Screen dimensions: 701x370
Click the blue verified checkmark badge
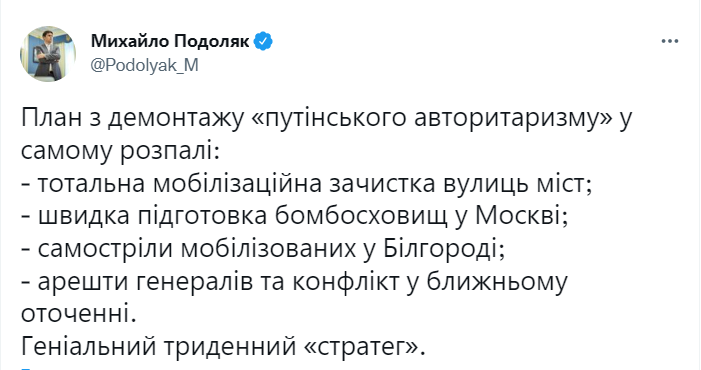(263, 42)
